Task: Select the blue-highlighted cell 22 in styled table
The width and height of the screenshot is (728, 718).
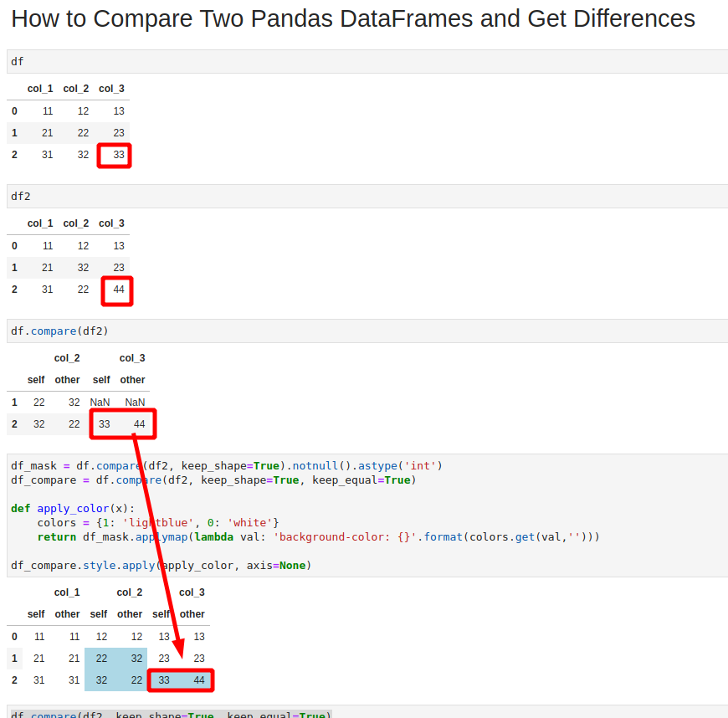Action: tap(102, 658)
